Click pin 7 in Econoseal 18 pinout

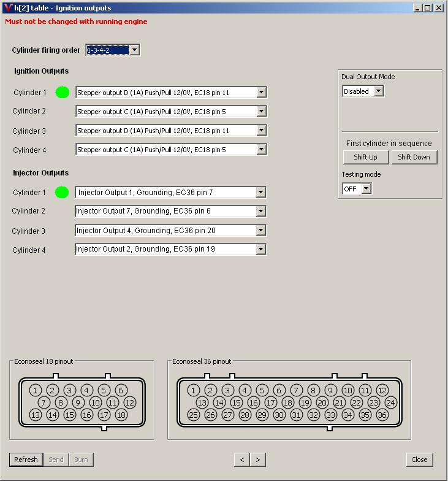coord(44,402)
